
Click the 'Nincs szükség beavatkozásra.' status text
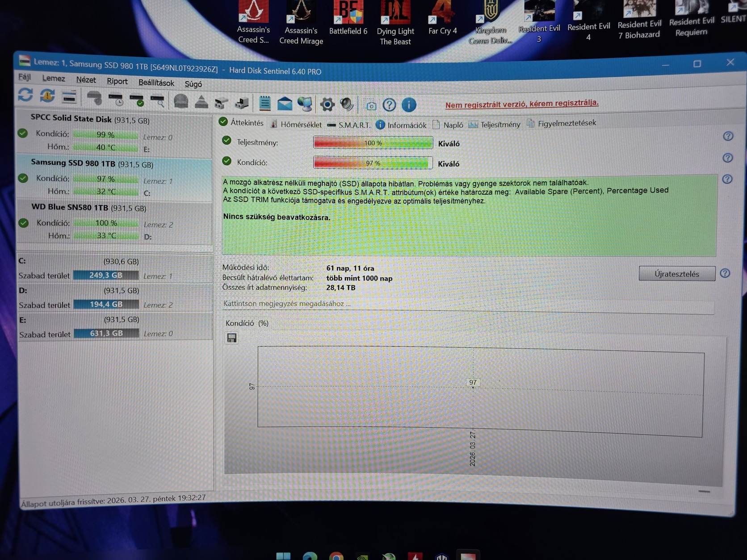pyautogui.click(x=277, y=217)
